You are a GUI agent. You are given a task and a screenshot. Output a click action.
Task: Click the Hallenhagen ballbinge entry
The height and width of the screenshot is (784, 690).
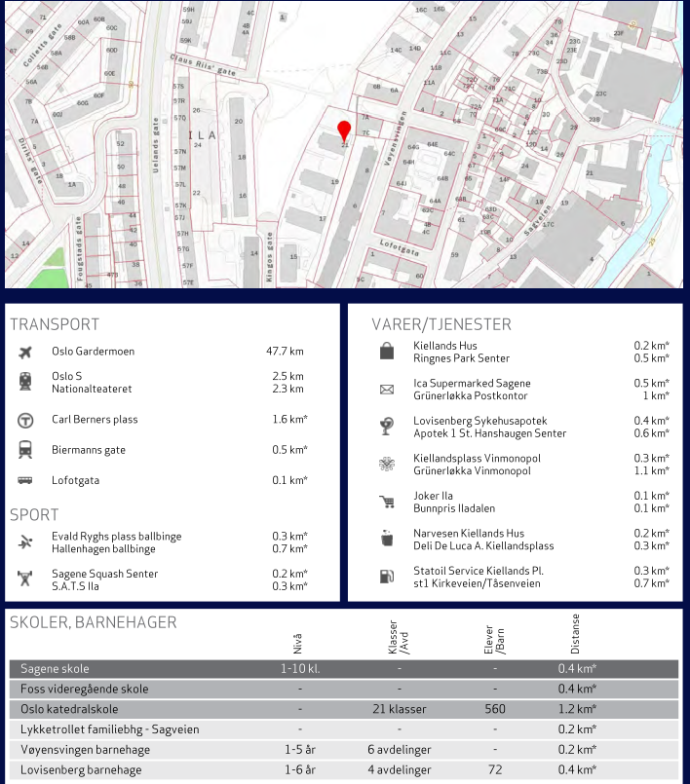(x=103, y=549)
